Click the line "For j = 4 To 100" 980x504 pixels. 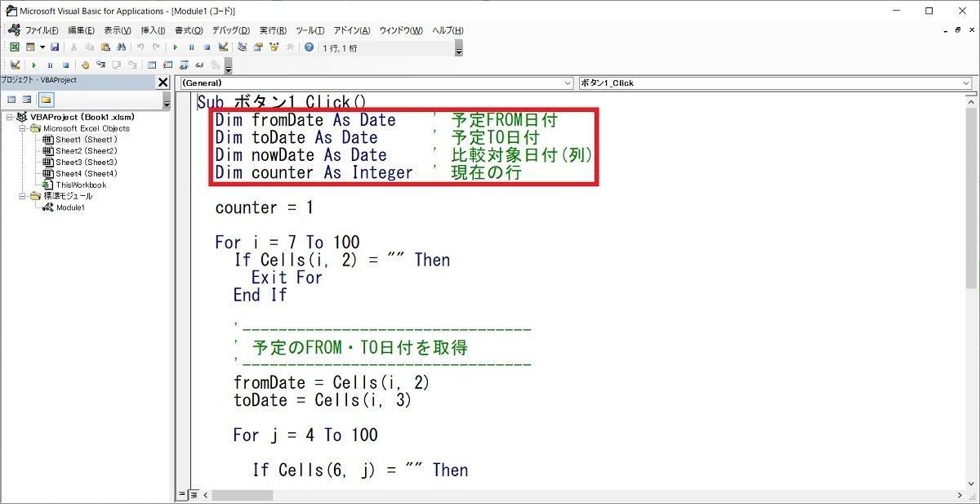coord(305,435)
